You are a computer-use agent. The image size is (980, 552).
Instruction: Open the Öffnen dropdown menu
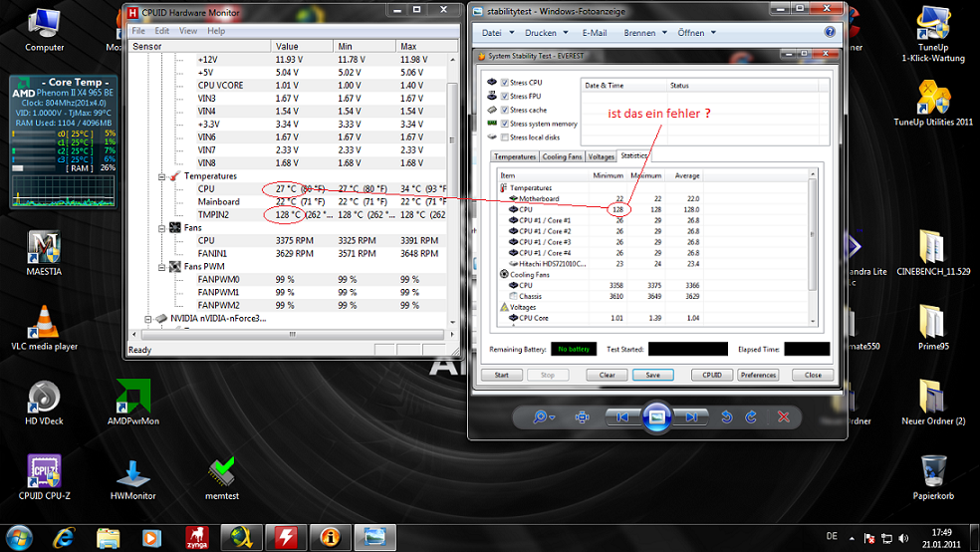click(697, 33)
